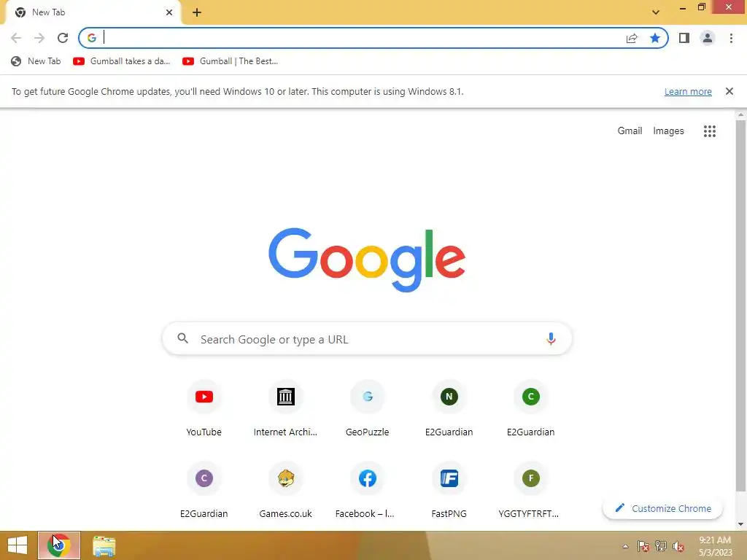Expand the tab search chevron
Image resolution: width=747 pixels, height=560 pixels.
(656, 12)
